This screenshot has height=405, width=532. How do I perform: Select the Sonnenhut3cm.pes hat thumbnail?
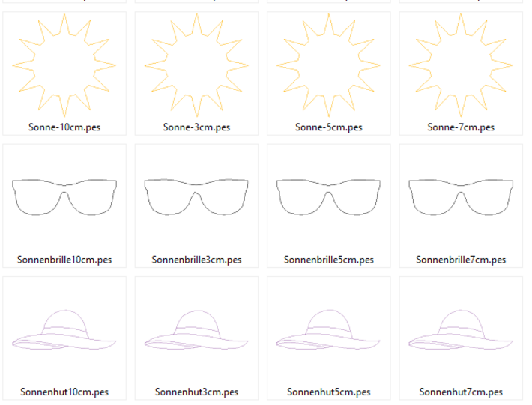196,329
